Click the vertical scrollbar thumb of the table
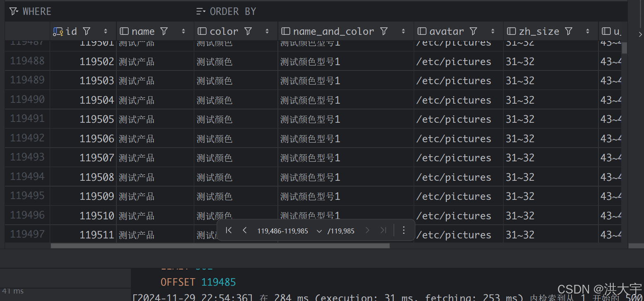Viewport: 644px width, 301px height. [x=625, y=48]
